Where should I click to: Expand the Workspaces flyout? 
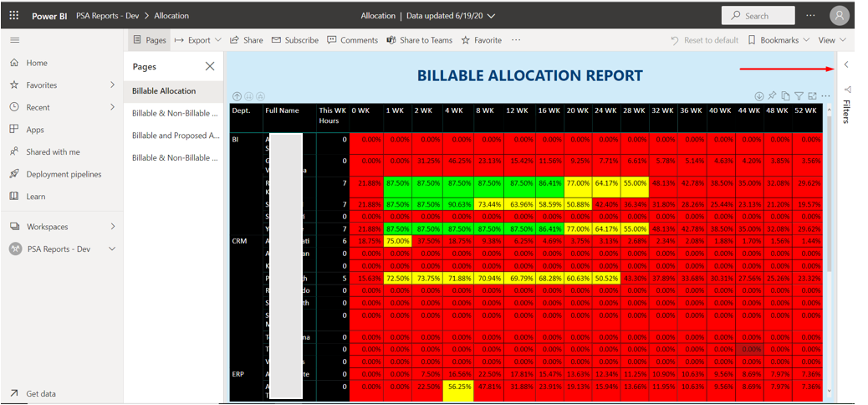tap(112, 227)
